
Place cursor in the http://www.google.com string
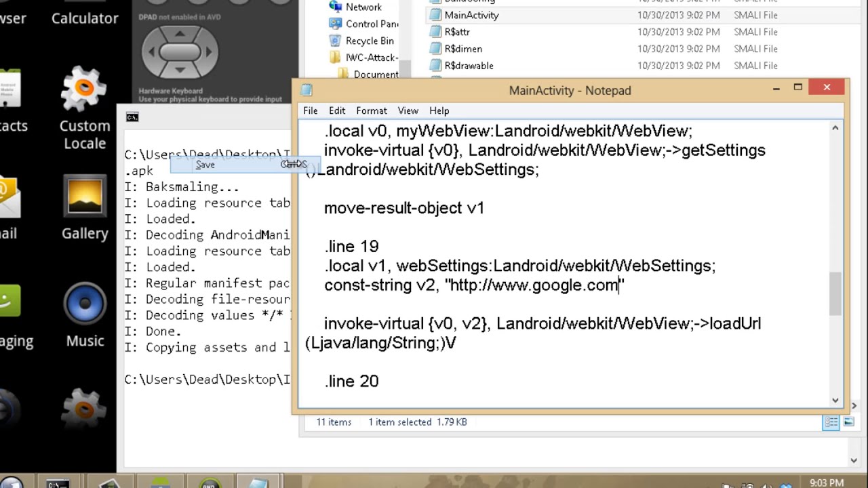(534, 285)
